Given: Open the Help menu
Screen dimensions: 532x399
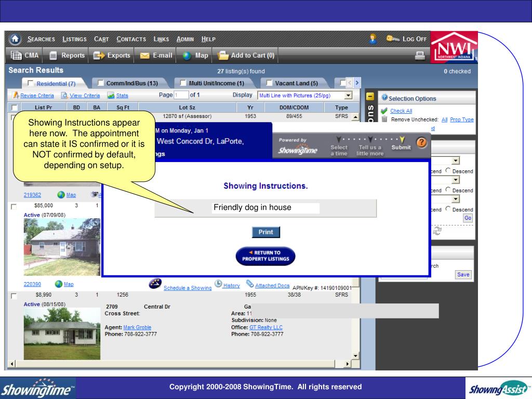Looking at the screenshot, I should pyautogui.click(x=208, y=39).
